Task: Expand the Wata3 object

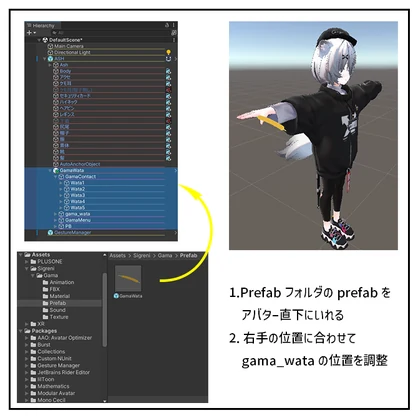Action: pyautogui.click(x=61, y=195)
